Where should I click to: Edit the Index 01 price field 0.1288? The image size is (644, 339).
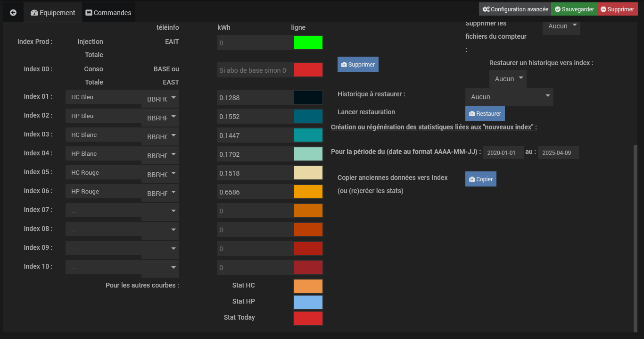click(255, 98)
